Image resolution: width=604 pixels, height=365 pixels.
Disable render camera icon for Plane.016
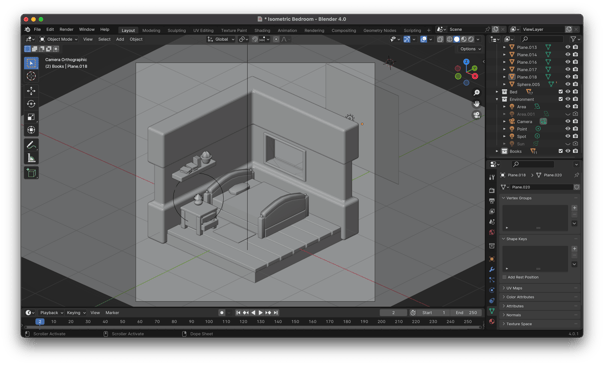[575, 62]
